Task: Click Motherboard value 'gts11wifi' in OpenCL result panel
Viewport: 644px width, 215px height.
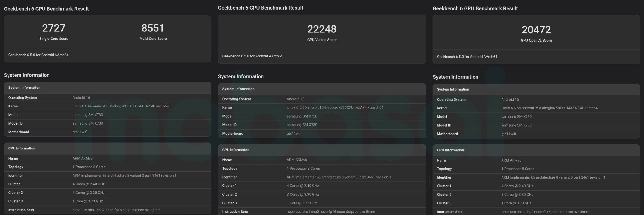Action: (x=508, y=134)
